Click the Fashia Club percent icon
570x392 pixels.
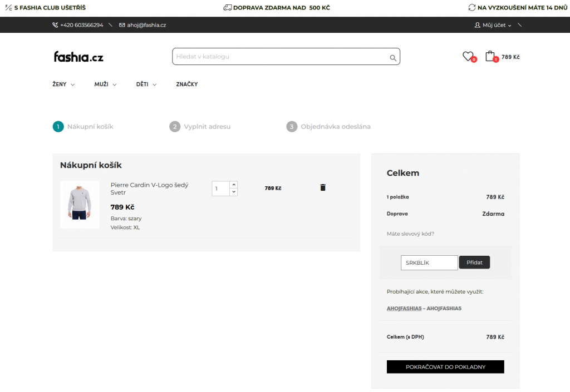tap(8, 8)
